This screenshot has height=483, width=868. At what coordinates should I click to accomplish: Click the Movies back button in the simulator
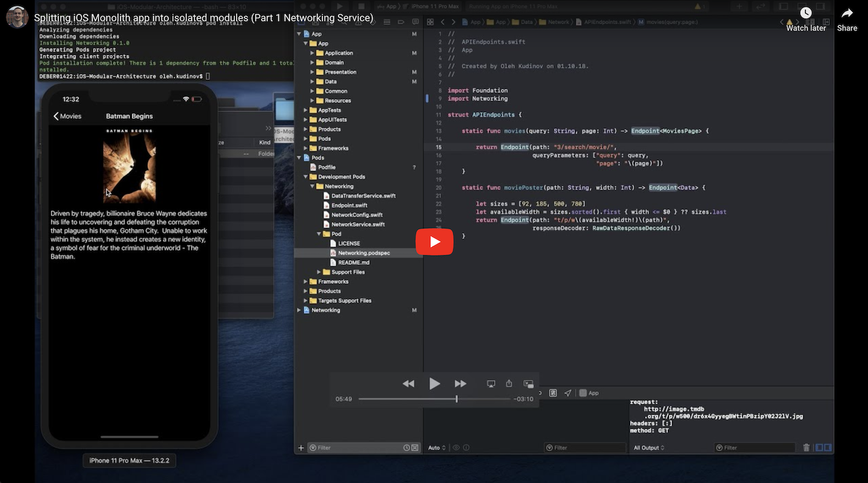coord(68,116)
